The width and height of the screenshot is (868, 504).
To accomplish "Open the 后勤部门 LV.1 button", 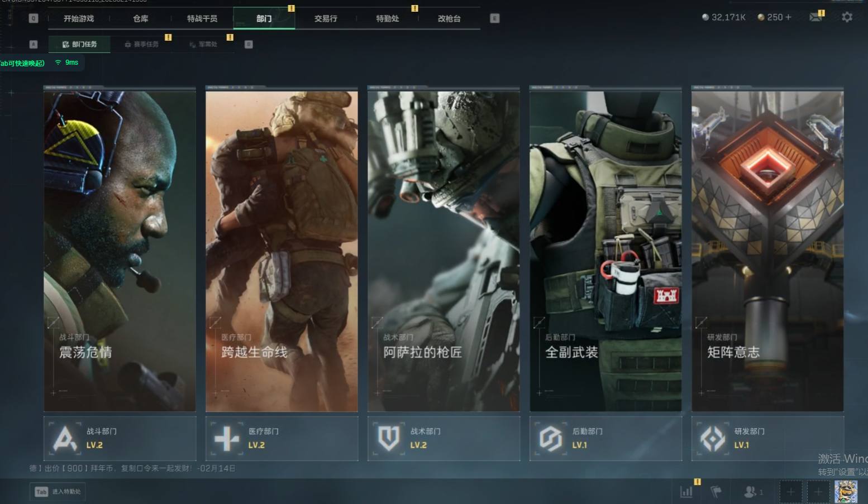I will pyautogui.click(x=606, y=439).
